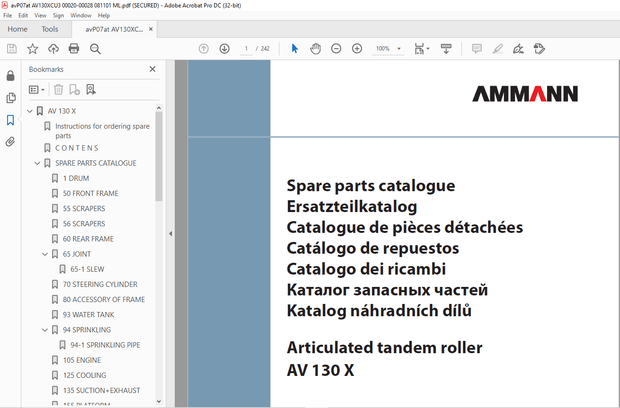Click the Save file icon

coord(12,49)
